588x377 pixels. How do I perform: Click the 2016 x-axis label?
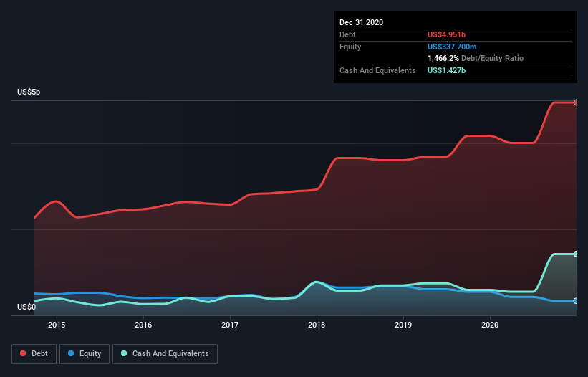143,325
